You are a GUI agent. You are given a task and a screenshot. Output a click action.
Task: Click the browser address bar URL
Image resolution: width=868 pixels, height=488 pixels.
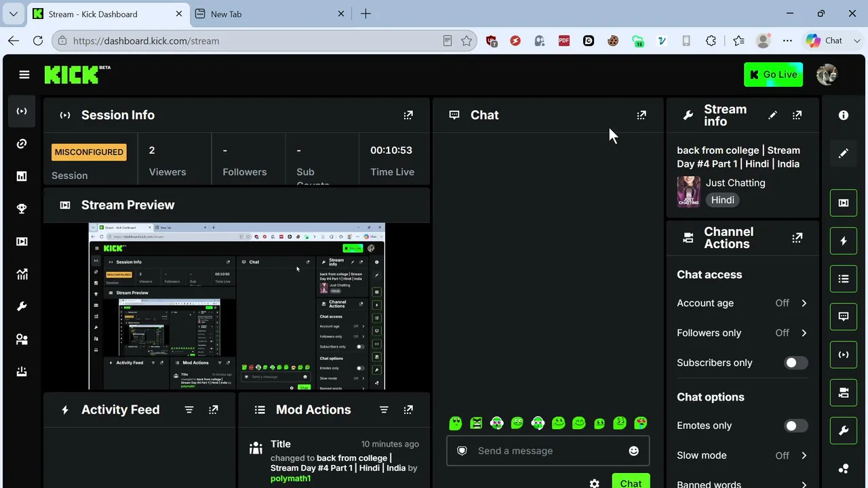pos(146,41)
